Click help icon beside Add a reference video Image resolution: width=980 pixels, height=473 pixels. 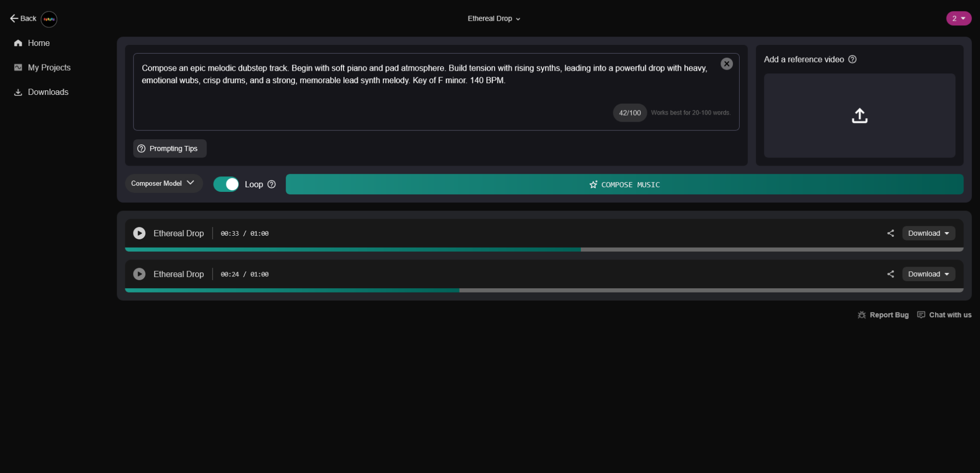point(853,59)
